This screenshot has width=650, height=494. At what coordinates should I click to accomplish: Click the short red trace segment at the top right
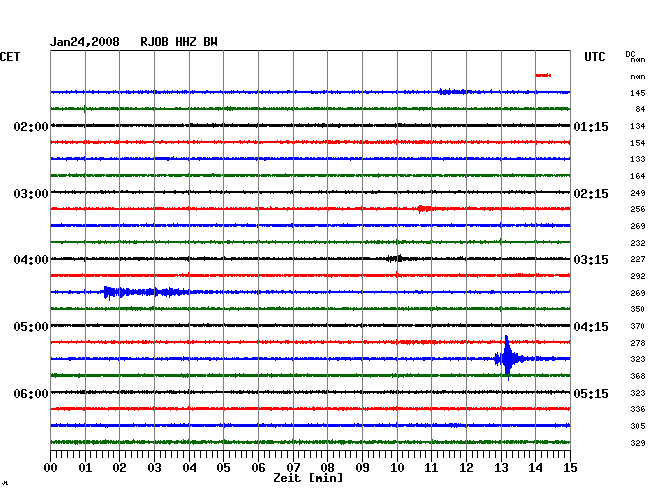click(x=543, y=75)
